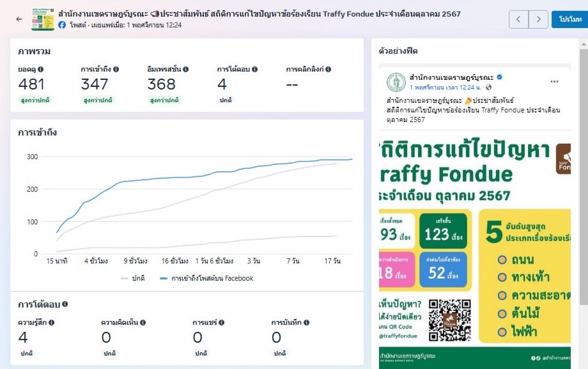The height and width of the screenshot is (369, 588).
Task: Click the info icon beside การแชร์
Action: click(222, 322)
